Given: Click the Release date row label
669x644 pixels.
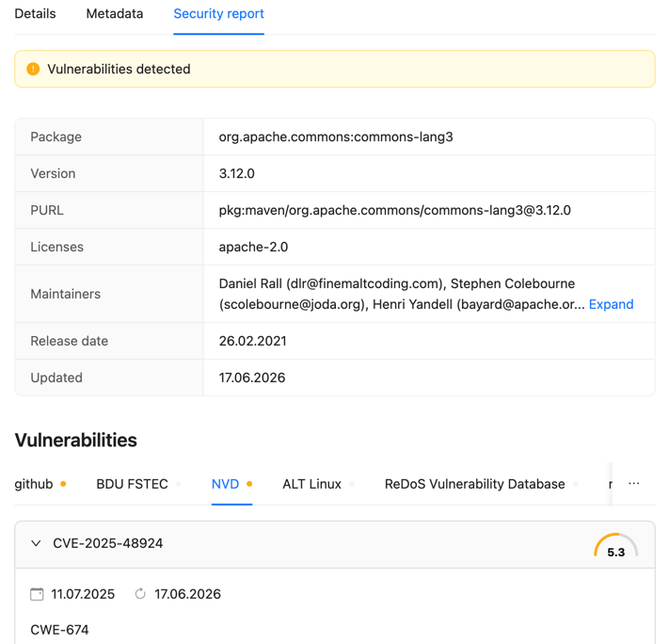Looking at the screenshot, I should pos(69,341).
